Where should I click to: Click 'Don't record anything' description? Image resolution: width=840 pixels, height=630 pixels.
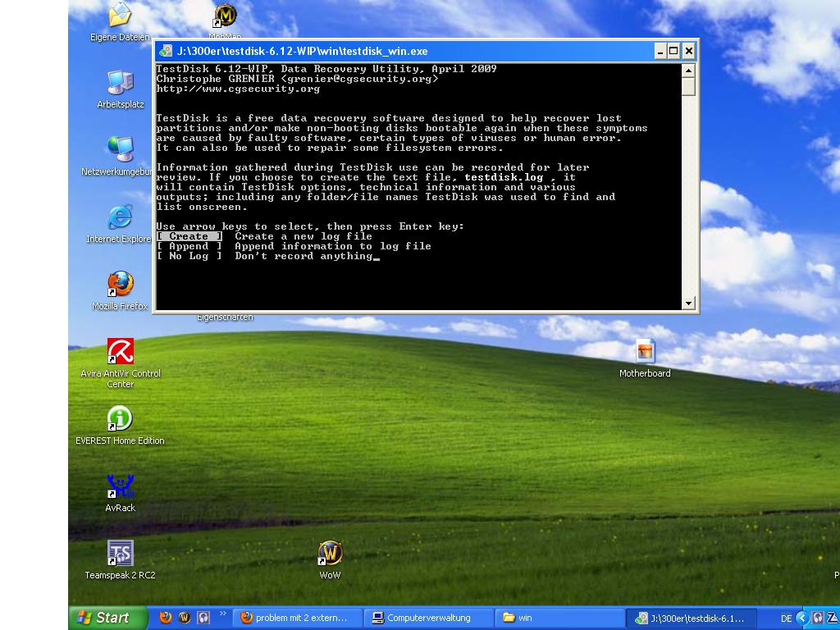(304, 256)
